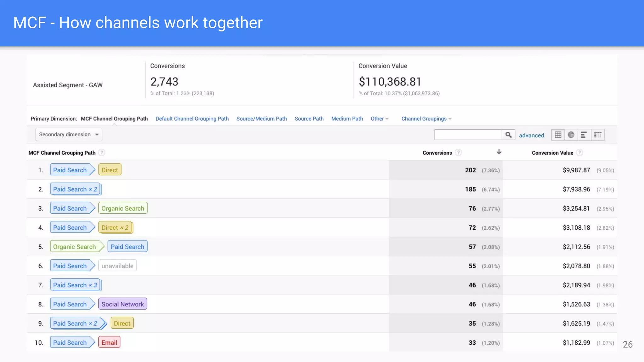Expand the Other dimension dropdown
Viewport: 644px width, 362px height.
click(x=380, y=119)
